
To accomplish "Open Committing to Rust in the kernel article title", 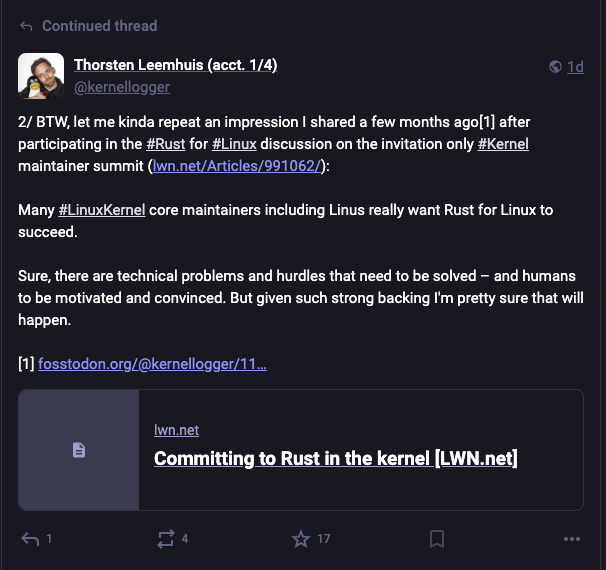I will coord(335,459).
